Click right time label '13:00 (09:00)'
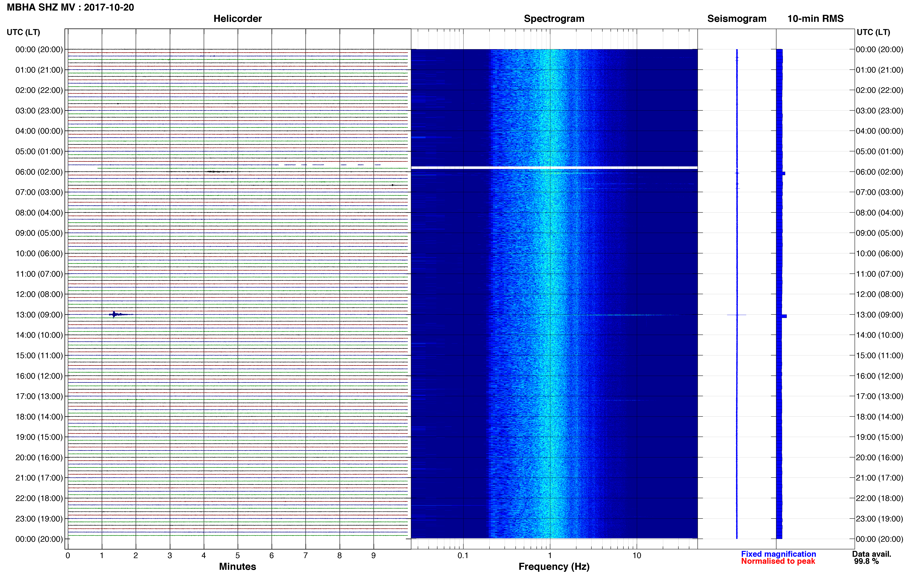924x578 pixels. click(879, 315)
